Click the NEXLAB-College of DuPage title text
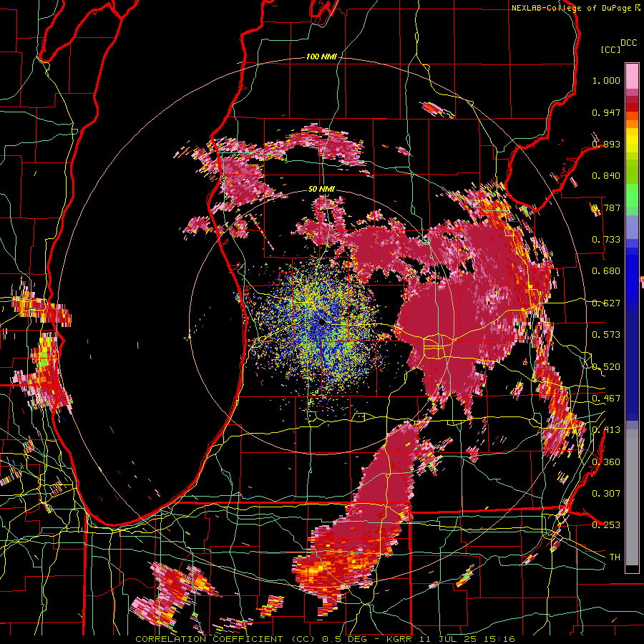Viewport: 644px width, 644px height. coord(571,8)
